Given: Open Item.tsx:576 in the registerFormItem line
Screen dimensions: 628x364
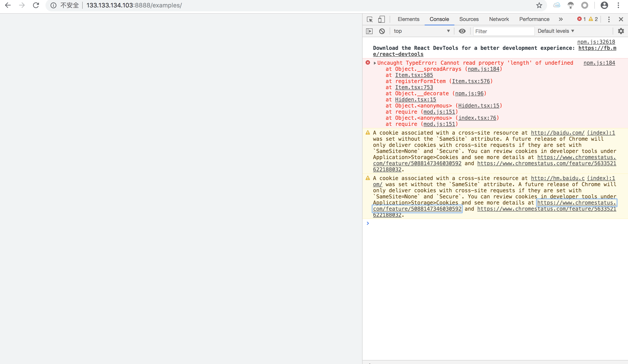Looking at the screenshot, I should [471, 81].
